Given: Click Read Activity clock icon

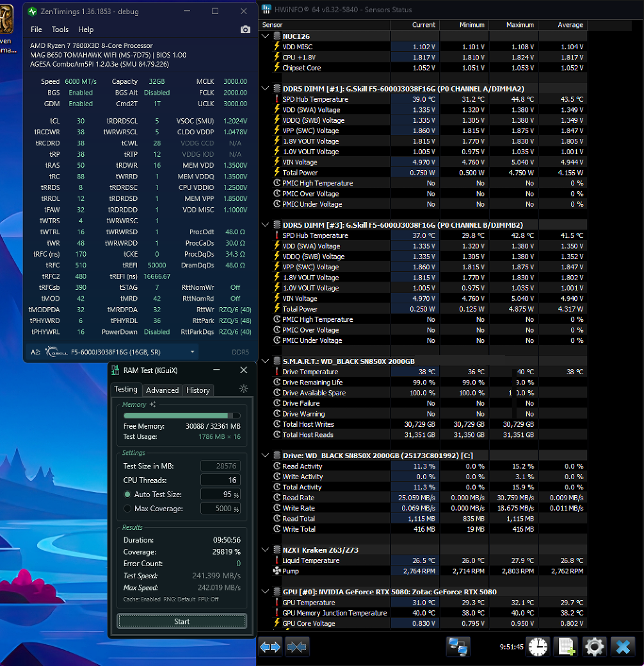Looking at the screenshot, I should (x=277, y=466).
